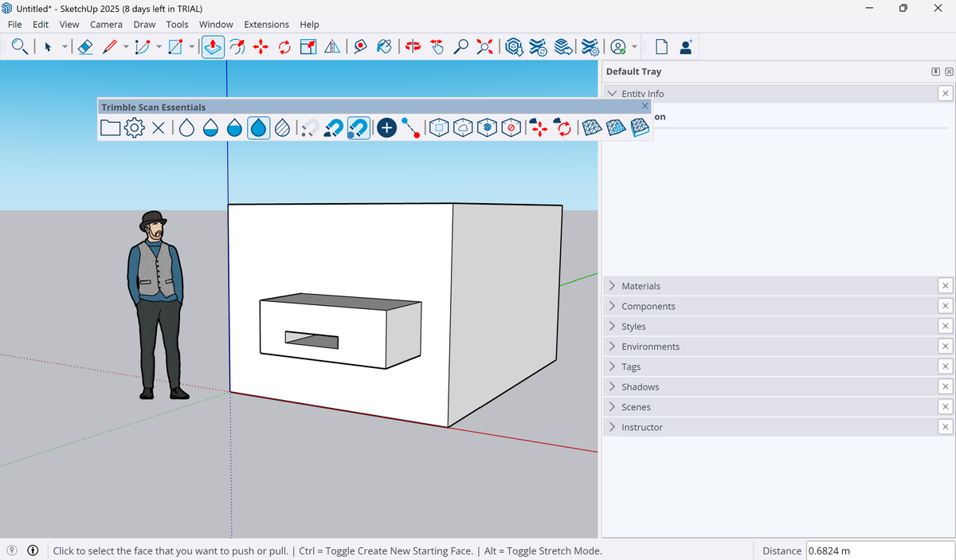Open the Camera menu

[106, 25]
